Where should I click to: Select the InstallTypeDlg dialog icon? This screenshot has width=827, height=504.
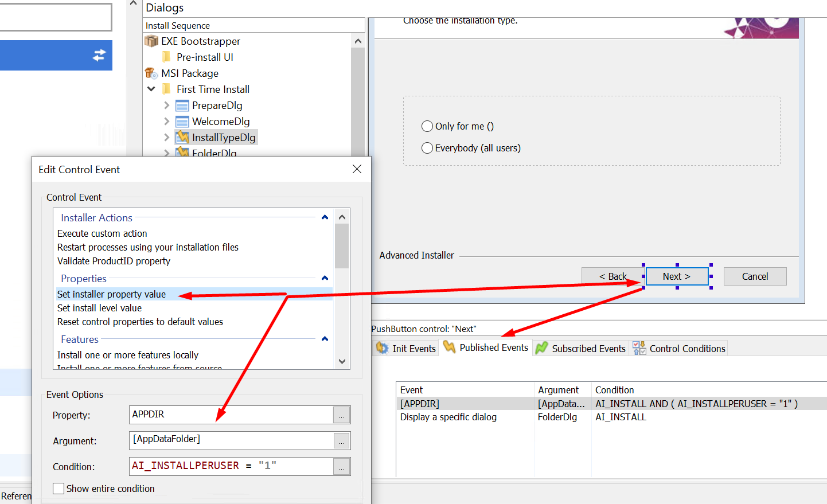(182, 138)
